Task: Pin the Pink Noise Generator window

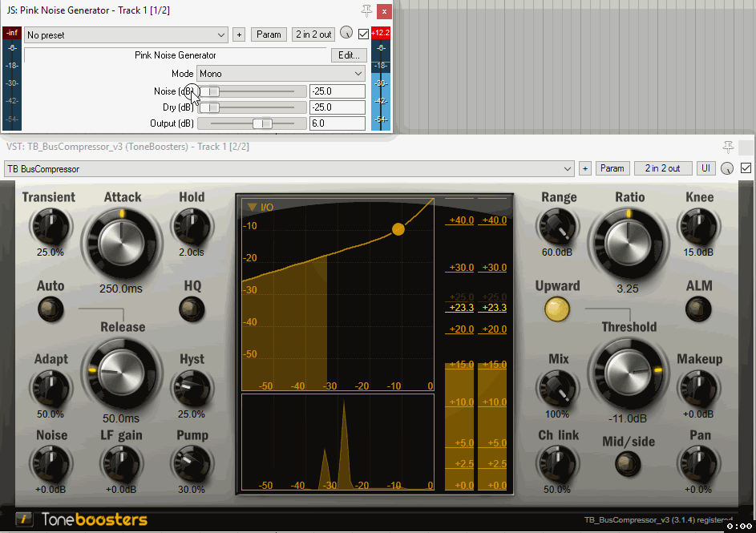Action: [366, 10]
